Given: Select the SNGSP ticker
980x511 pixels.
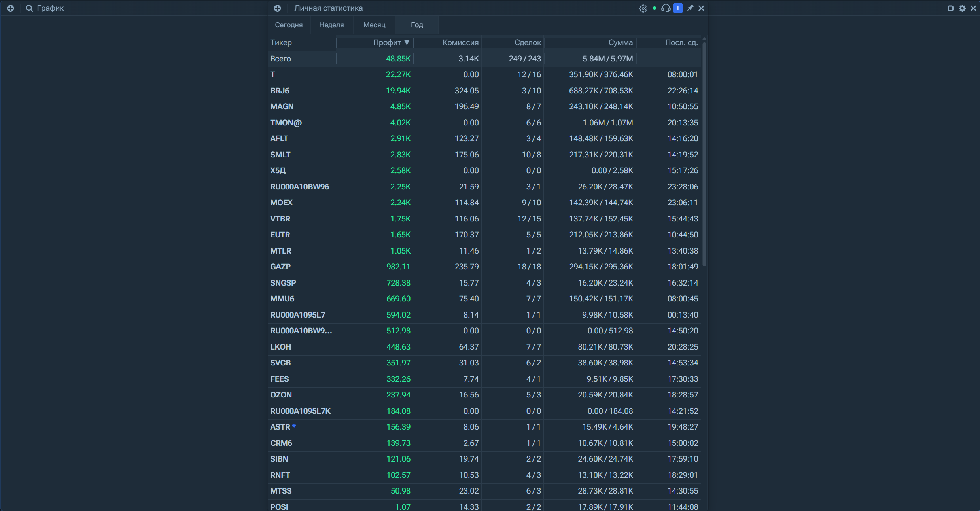Looking at the screenshot, I should coord(283,283).
